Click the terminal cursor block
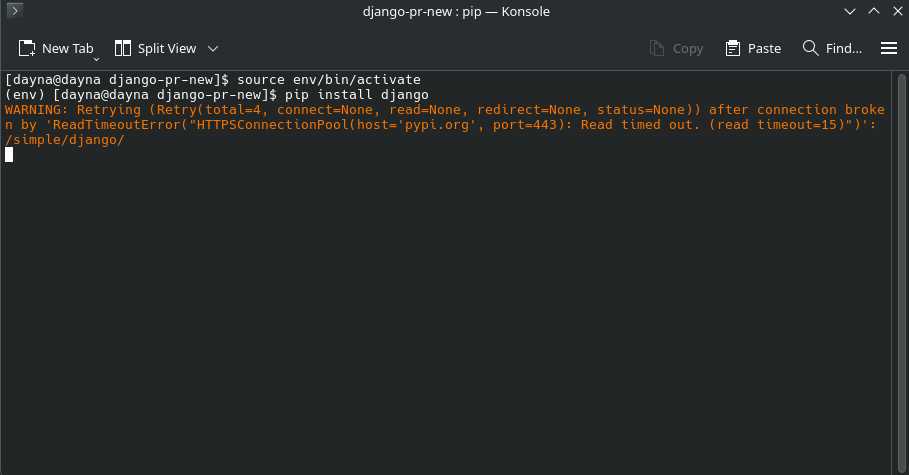 point(9,155)
